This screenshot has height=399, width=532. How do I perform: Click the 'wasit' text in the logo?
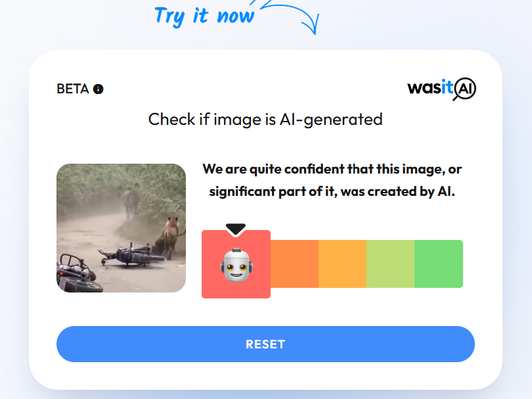(430, 88)
